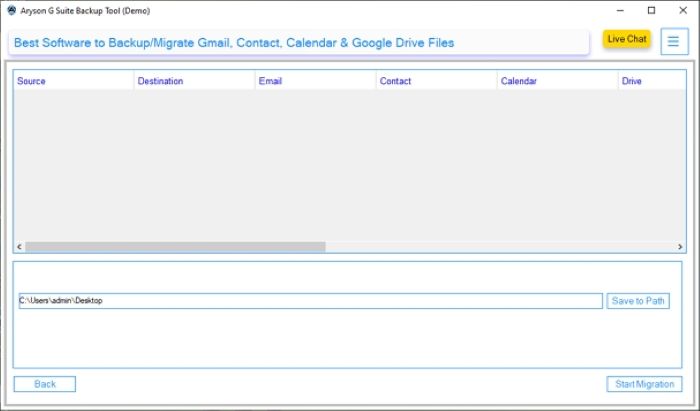The width and height of the screenshot is (700, 411).
Task: Click horizontal scrollbar right arrow
Action: (x=680, y=247)
